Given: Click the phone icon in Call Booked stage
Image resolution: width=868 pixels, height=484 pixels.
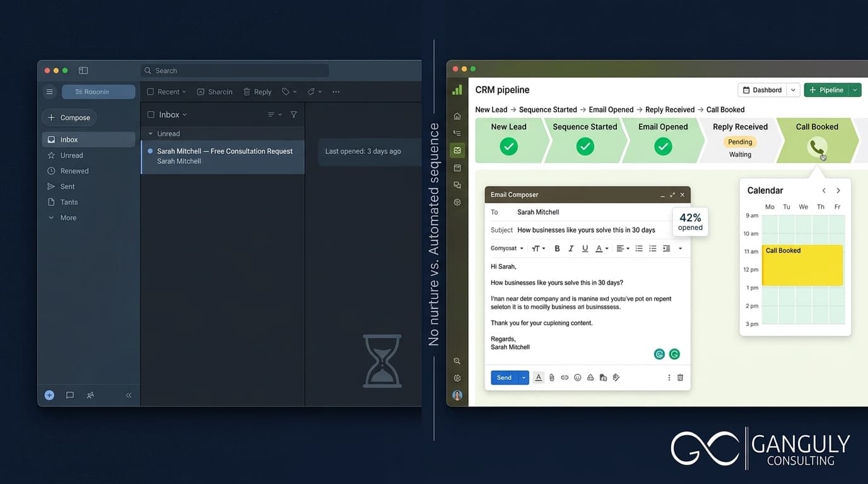Looking at the screenshot, I should pos(817,147).
